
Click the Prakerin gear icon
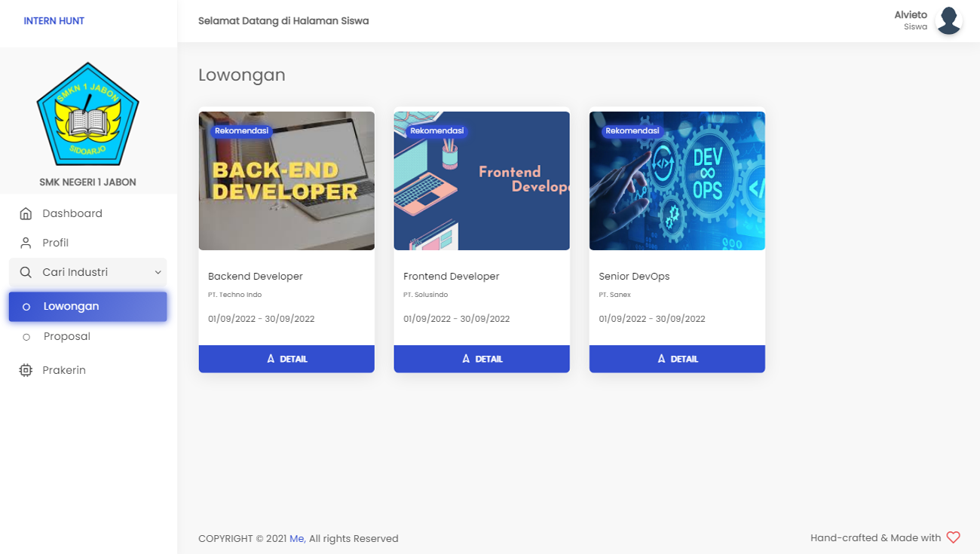(25, 369)
